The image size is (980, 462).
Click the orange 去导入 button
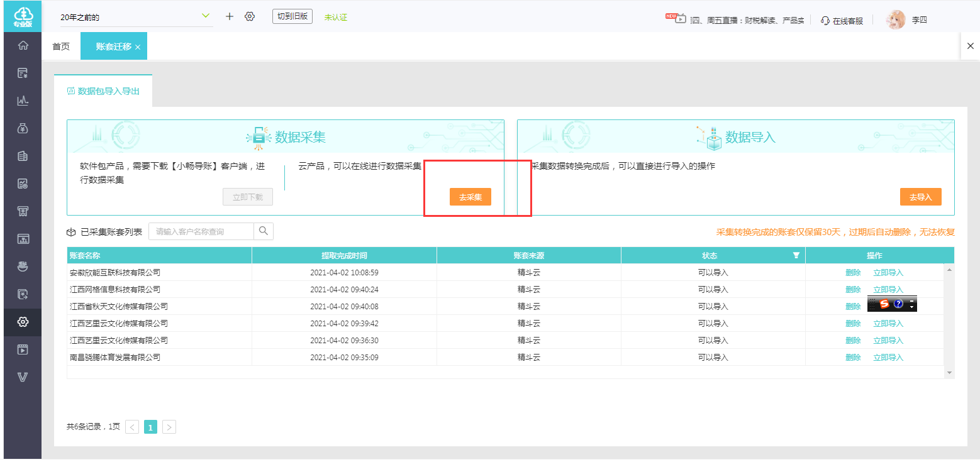920,197
